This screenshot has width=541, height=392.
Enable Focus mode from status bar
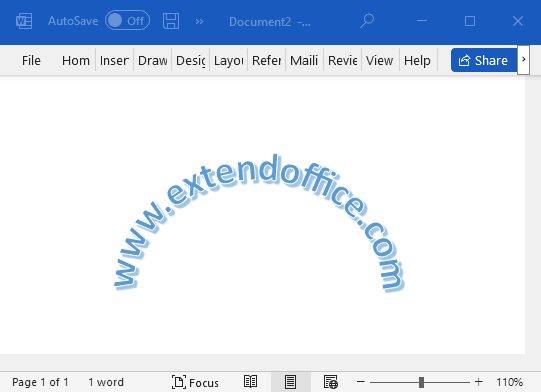pos(195,382)
